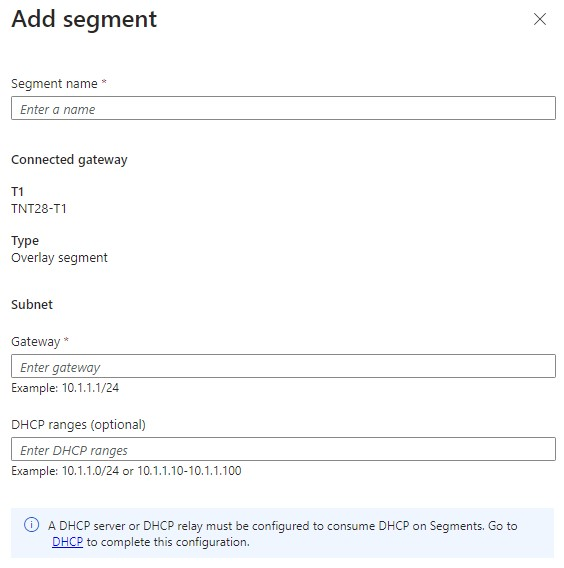Viewport: 564px width, 568px height.
Task: Click the DHCP ranges example hint text
Action: click(126, 471)
